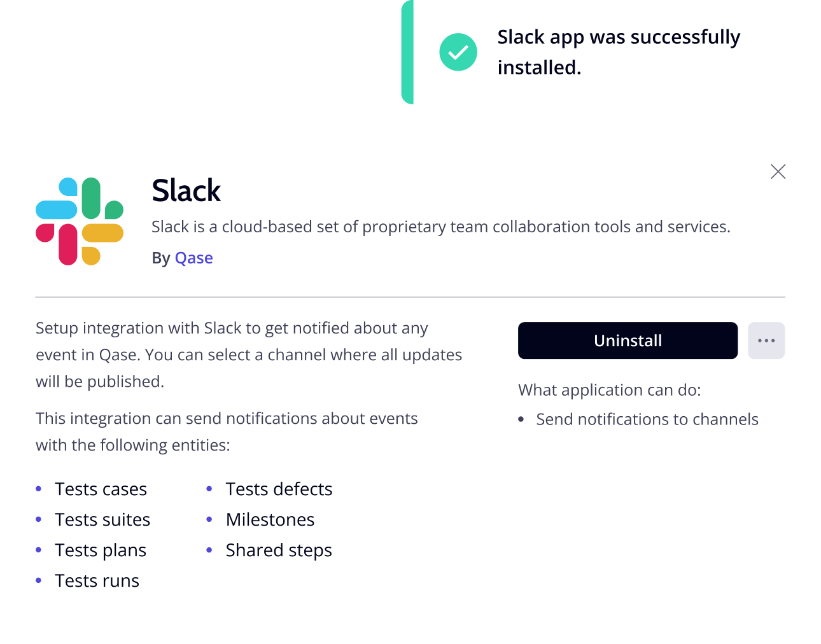Click the Slack app logo
Viewport: 821px width, 644px height.
pyautogui.click(x=78, y=221)
